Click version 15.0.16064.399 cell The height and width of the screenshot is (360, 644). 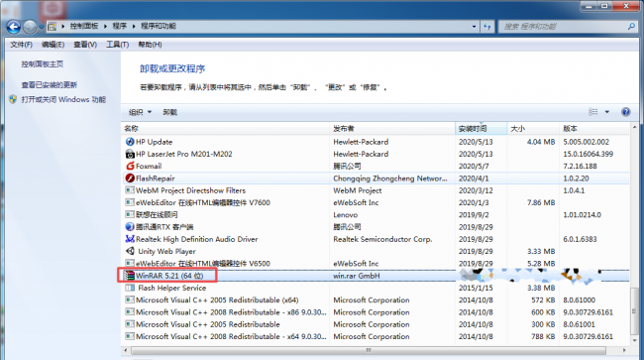(589, 154)
